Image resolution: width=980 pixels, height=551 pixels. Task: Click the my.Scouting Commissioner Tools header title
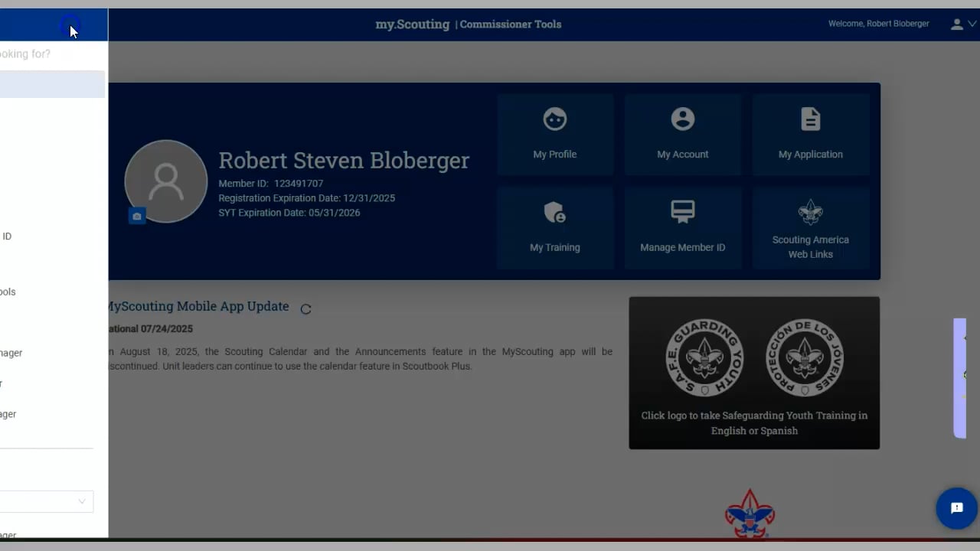469,24
